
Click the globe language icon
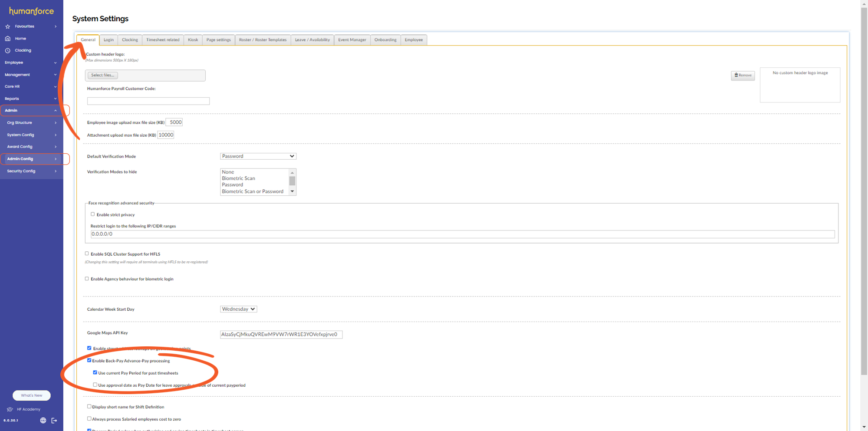pos(43,420)
